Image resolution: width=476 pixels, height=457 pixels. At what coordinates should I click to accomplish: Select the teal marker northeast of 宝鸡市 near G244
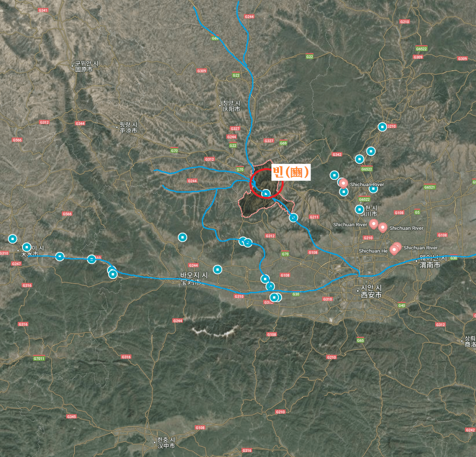coord(218,269)
